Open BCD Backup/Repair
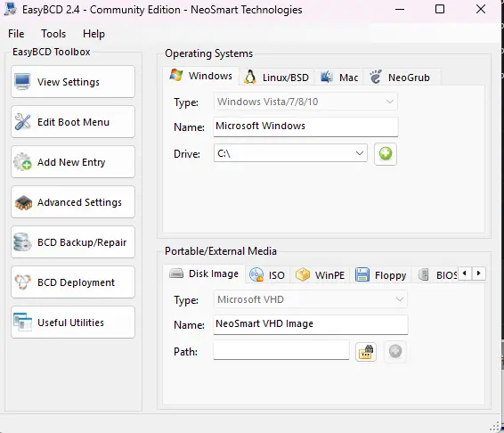Viewport: 504px width, 433px height. click(73, 242)
